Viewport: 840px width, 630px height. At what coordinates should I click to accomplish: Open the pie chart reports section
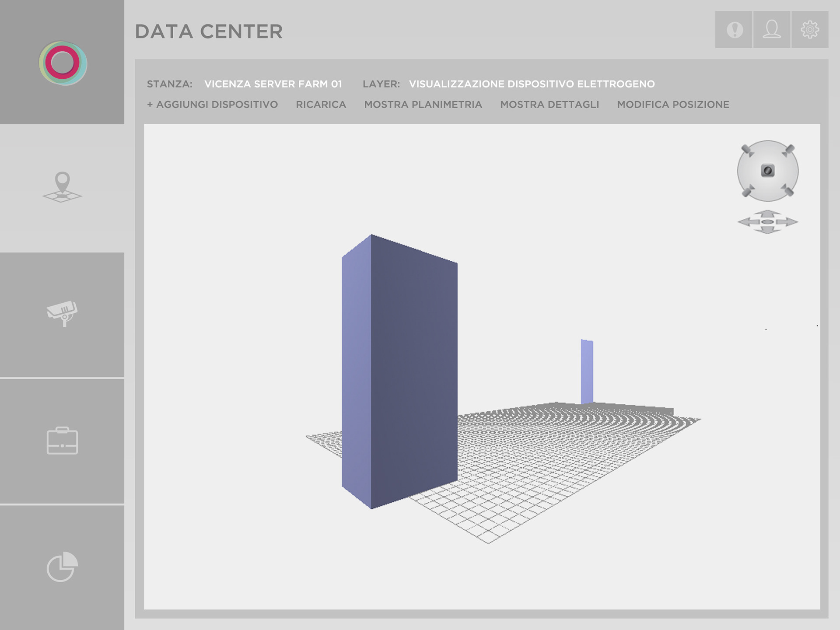click(x=62, y=567)
